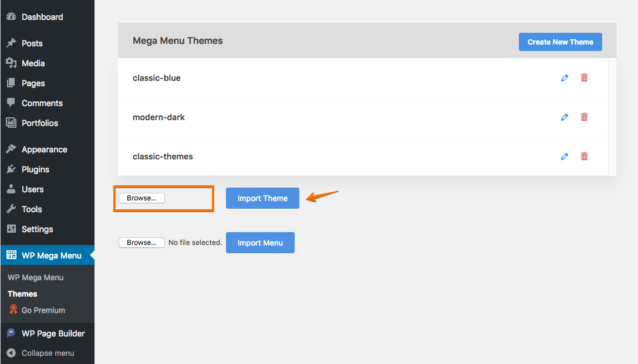Click the Go Premium ribbon icon
Screen dimensions: 638x364
point(13,309)
